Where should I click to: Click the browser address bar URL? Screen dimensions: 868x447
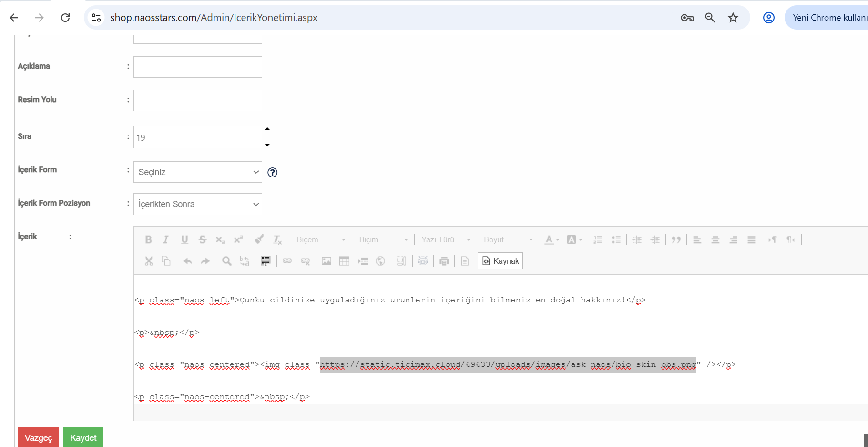[x=214, y=18]
